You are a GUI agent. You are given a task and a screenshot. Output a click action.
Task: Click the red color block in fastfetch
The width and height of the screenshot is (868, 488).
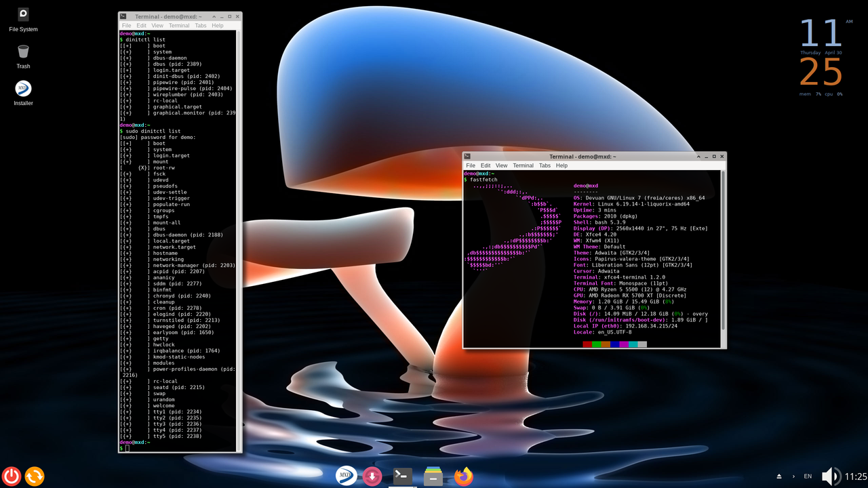pyautogui.click(x=587, y=344)
